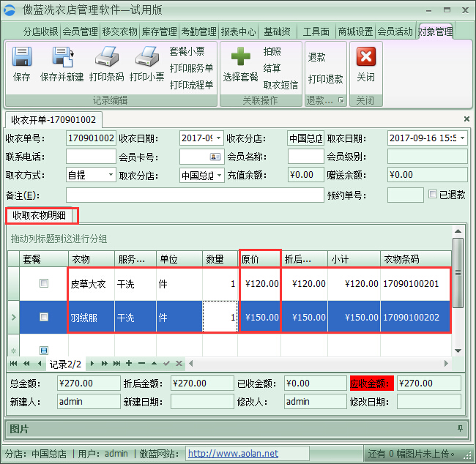The width and height of the screenshot is (476, 464).
Task: Click the 拍照 button
Action: (x=272, y=51)
